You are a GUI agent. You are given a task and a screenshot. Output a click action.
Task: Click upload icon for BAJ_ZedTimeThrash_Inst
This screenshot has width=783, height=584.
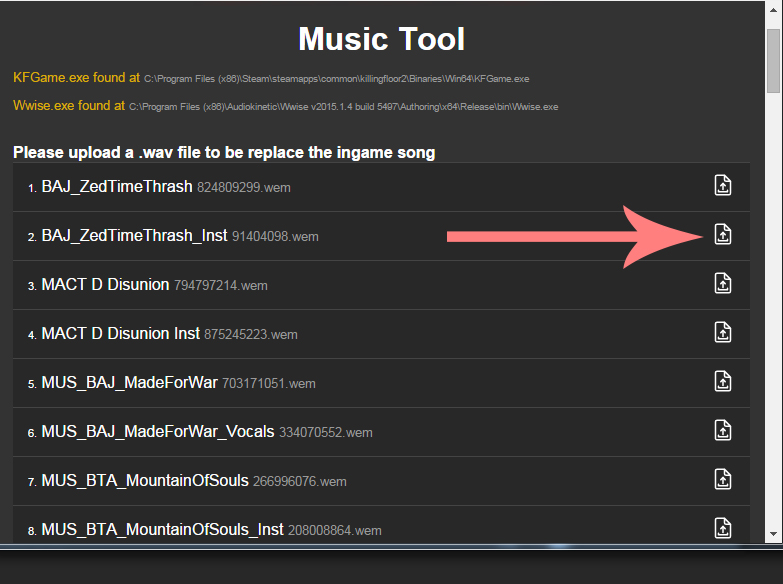tap(723, 235)
